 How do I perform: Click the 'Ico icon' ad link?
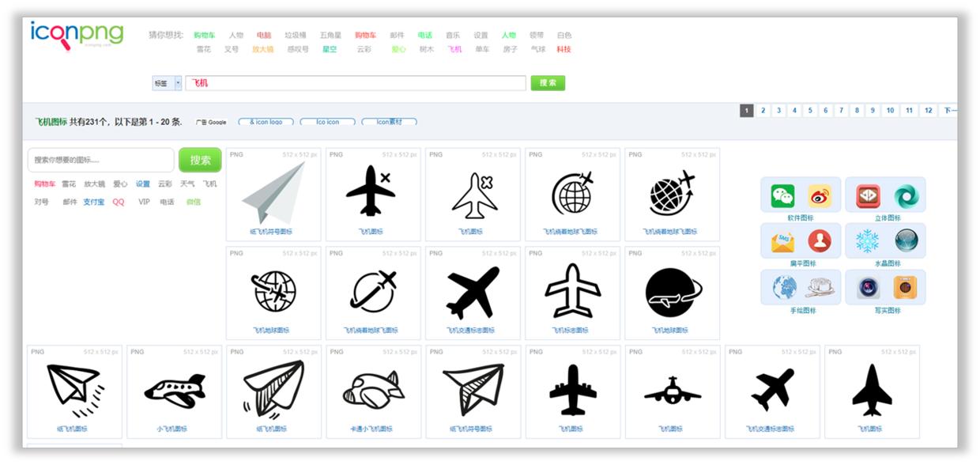[x=327, y=122]
